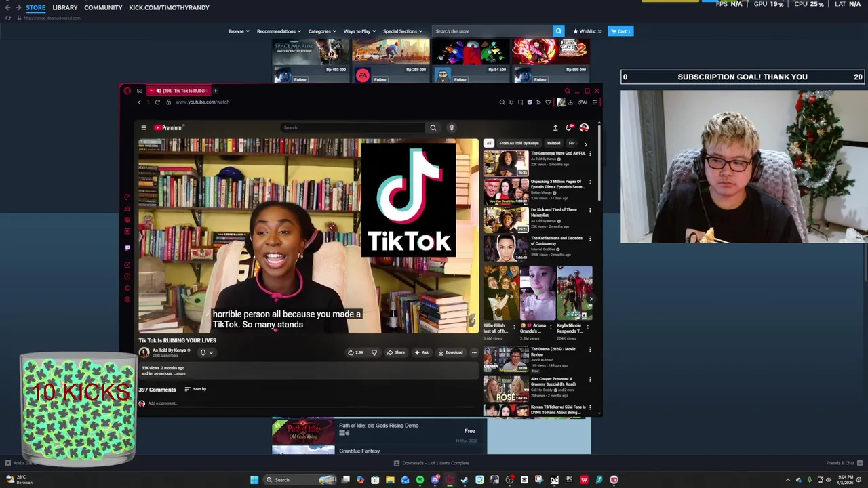Open options for The Drama (2026) Movie Review
This screenshot has height=488, width=868.
point(590,350)
